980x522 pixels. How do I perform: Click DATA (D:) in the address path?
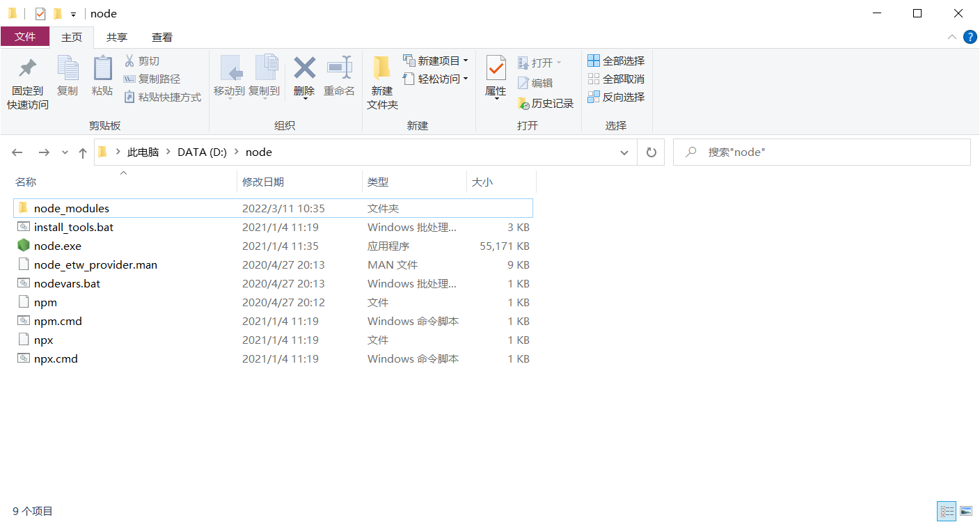(202, 152)
